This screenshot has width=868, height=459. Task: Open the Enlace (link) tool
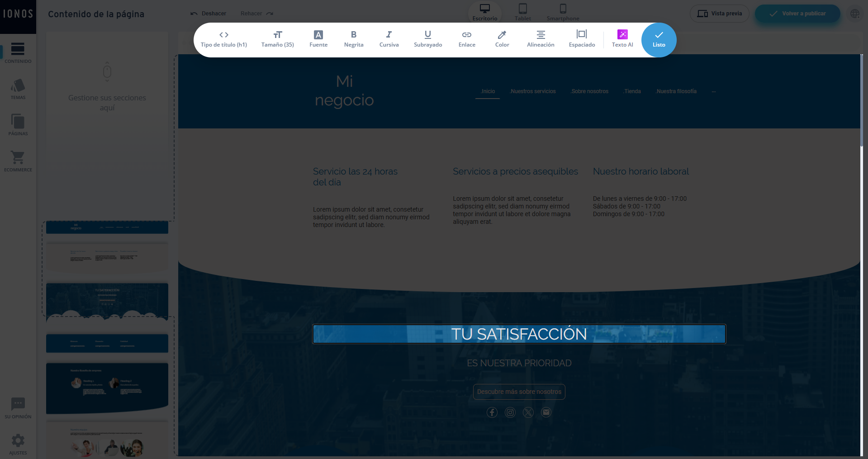tap(466, 38)
